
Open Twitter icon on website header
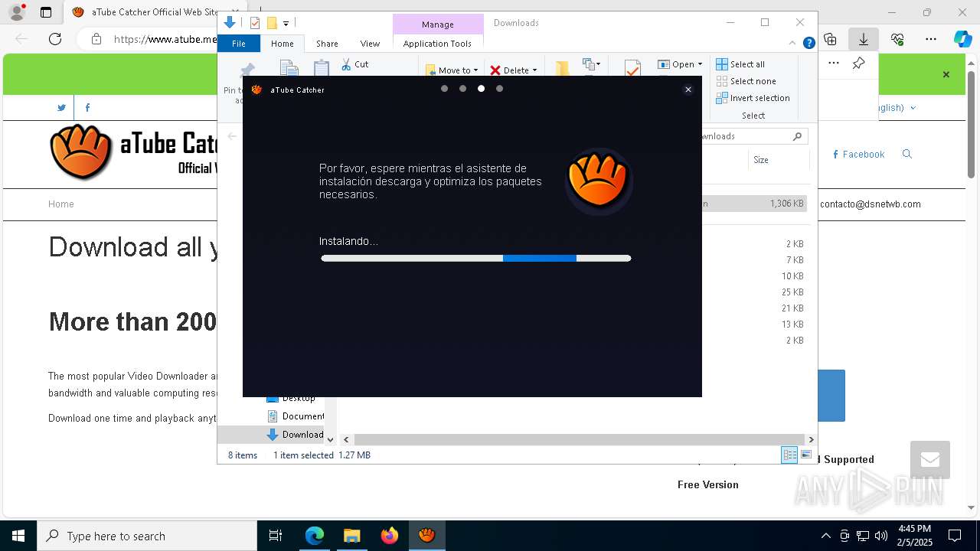61,108
